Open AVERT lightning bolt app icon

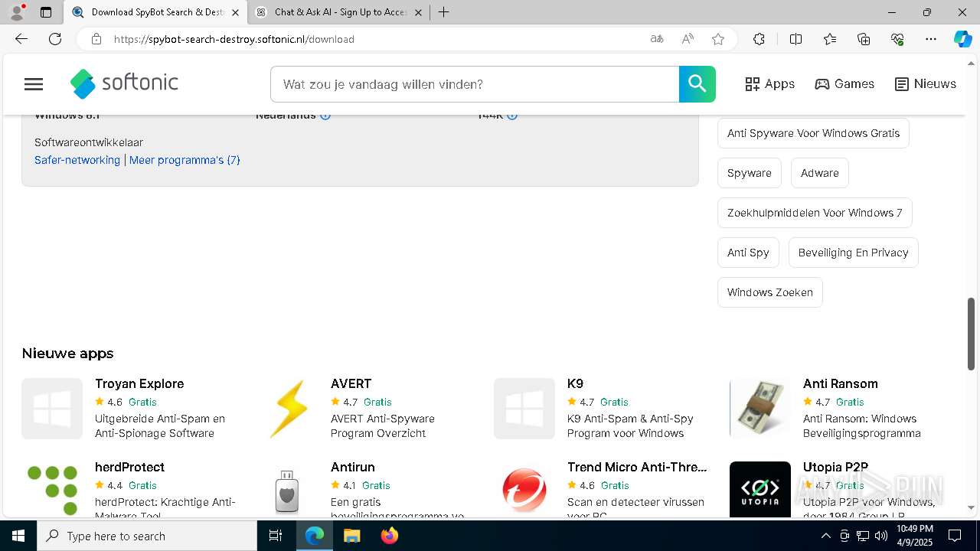tap(289, 409)
